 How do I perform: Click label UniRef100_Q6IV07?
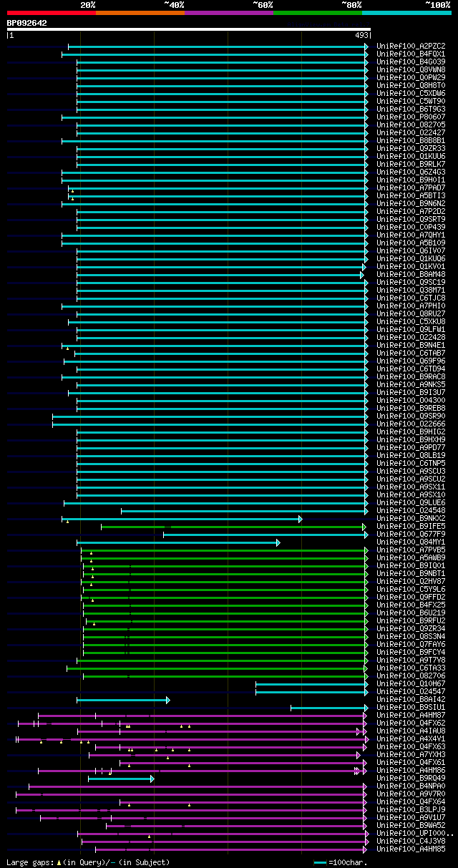pos(411,250)
